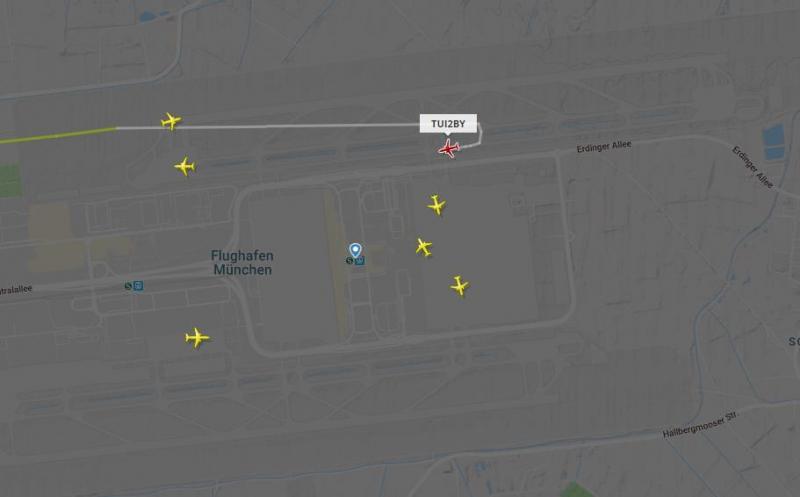The image size is (800, 497).
Task: Click the blue water basin at right edge
Action: tap(773, 141)
